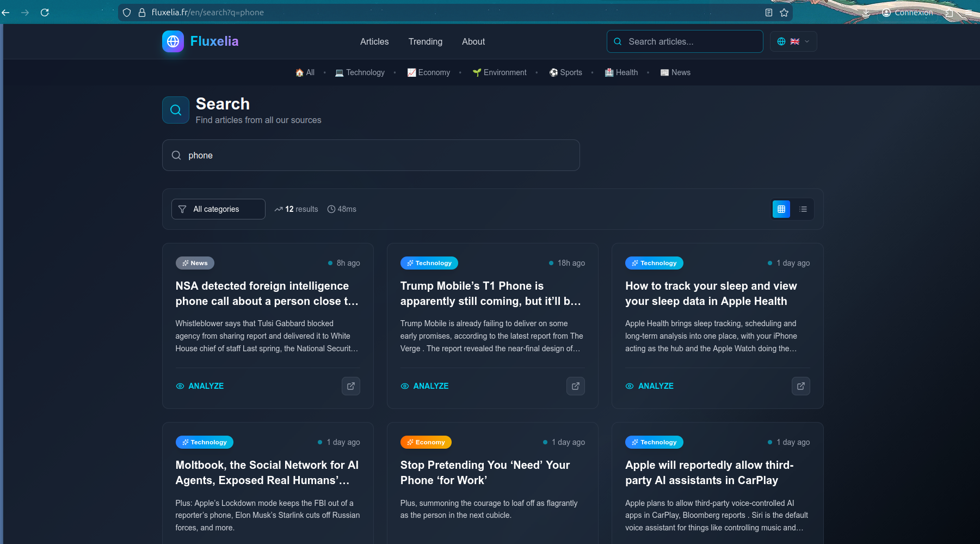Go to the Trending page

pos(426,41)
